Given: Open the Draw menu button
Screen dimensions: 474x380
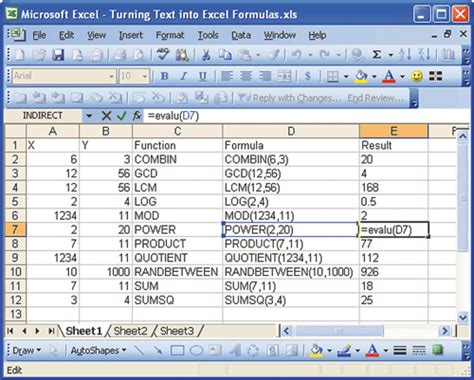Looking at the screenshot, I should point(26,350).
